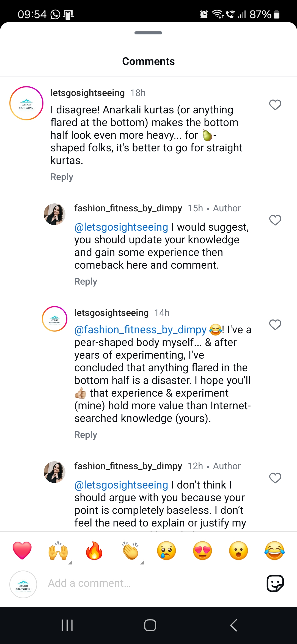
Task: Tap the surprised face emoji
Action: click(238, 551)
